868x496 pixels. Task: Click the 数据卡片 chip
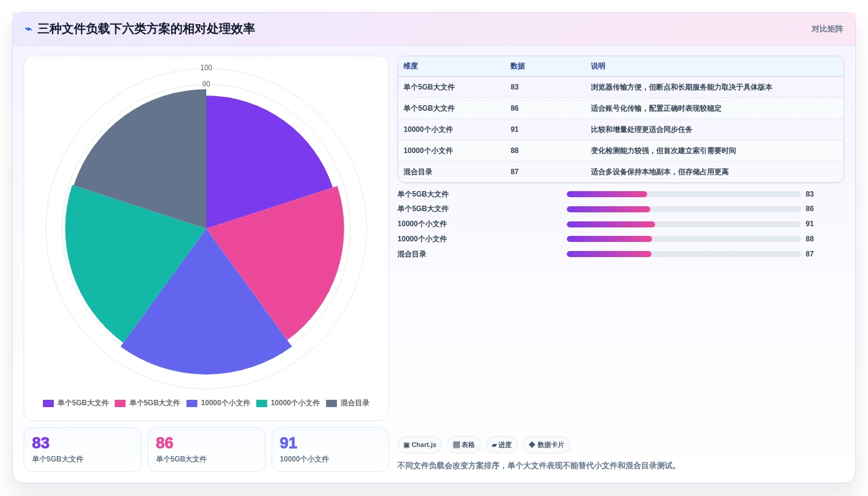tap(546, 445)
